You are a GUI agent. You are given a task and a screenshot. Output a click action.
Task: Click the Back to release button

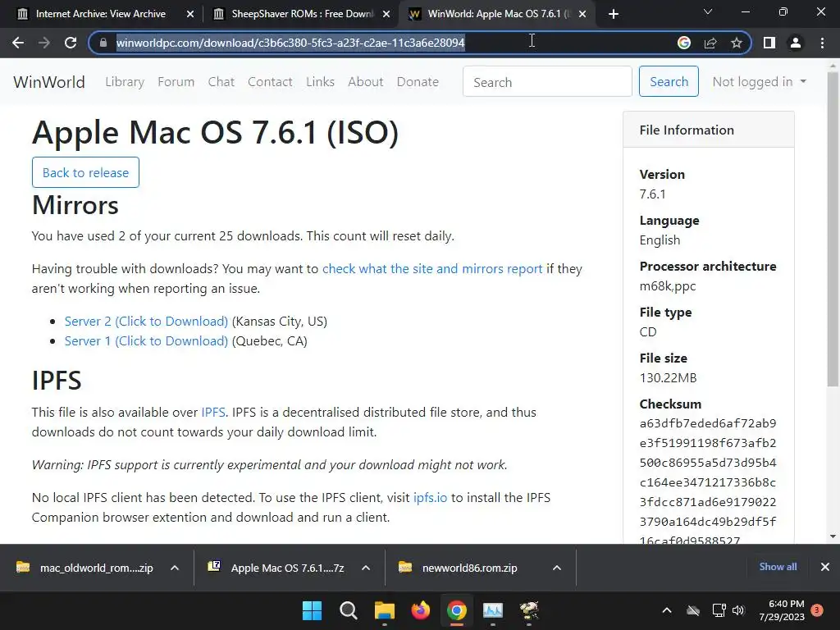click(x=85, y=172)
